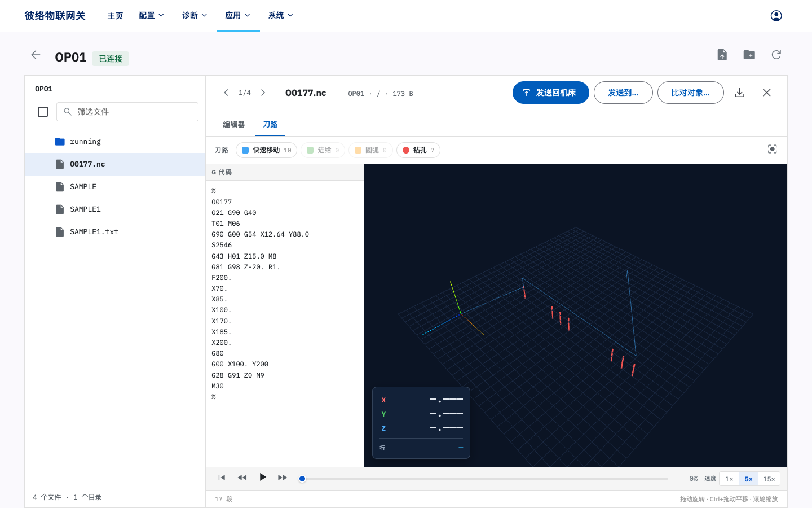Tick the select-all files checkbox
This screenshot has height=508, width=812.
tap(43, 112)
